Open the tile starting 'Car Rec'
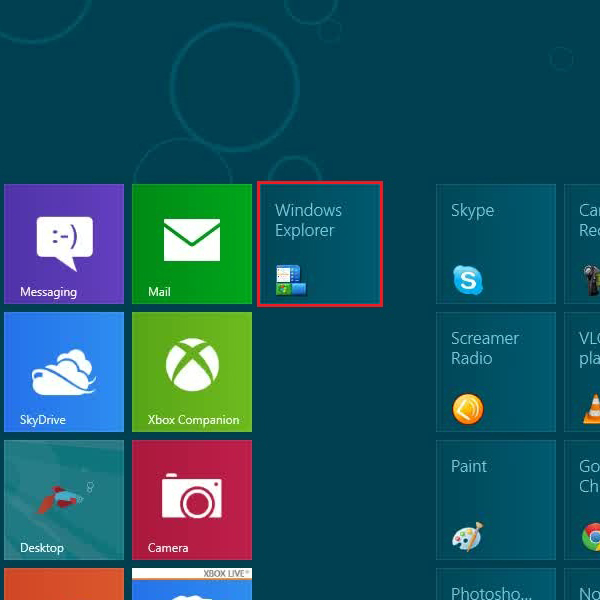This screenshot has width=600, height=600. click(x=582, y=244)
